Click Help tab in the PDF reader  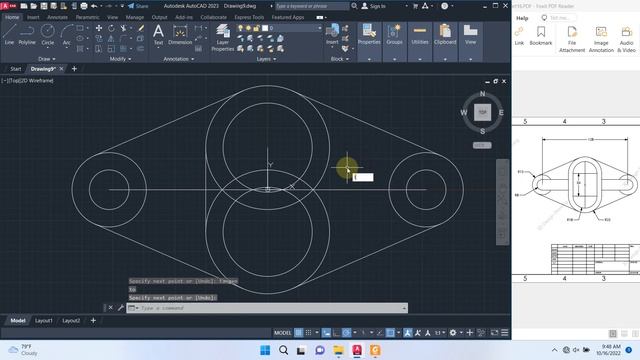click(522, 18)
